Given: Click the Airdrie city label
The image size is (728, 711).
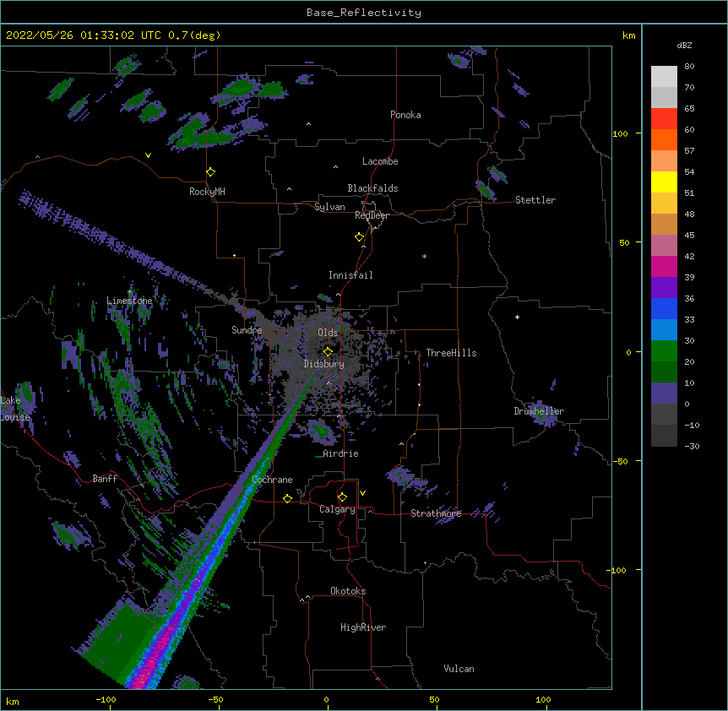Looking at the screenshot, I should coord(340,453).
